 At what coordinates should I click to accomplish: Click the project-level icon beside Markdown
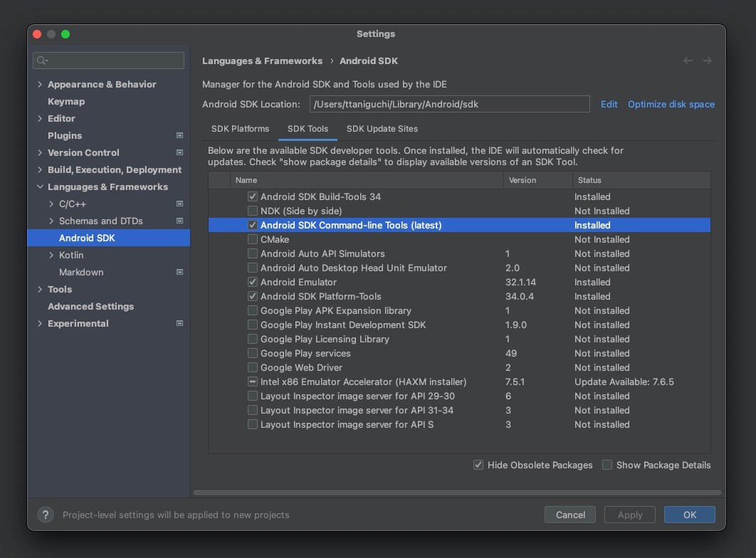coord(179,273)
